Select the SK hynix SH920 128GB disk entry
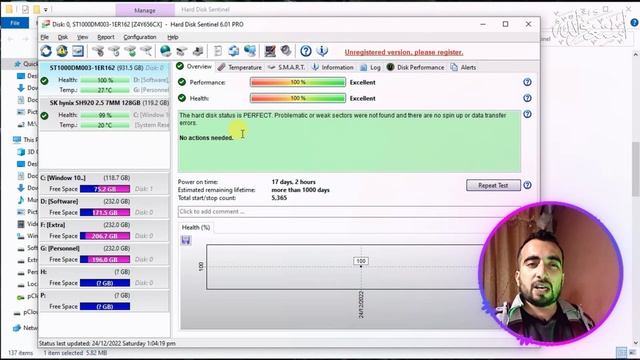640x360 pixels. pyautogui.click(x=104, y=114)
